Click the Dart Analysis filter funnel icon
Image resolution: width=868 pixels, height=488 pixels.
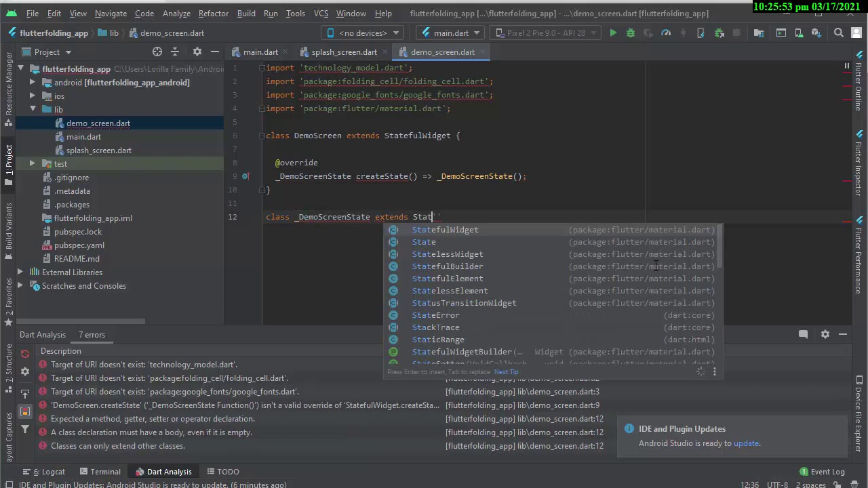25,429
